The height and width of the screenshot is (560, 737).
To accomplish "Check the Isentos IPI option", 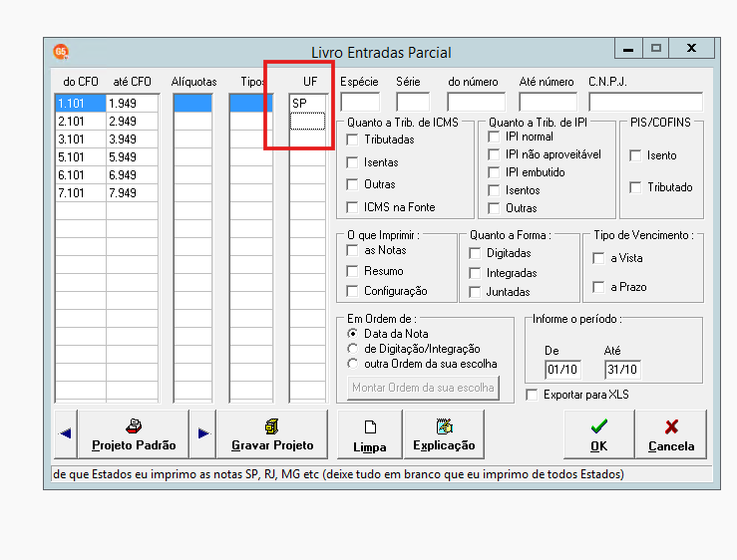I will point(494,190).
